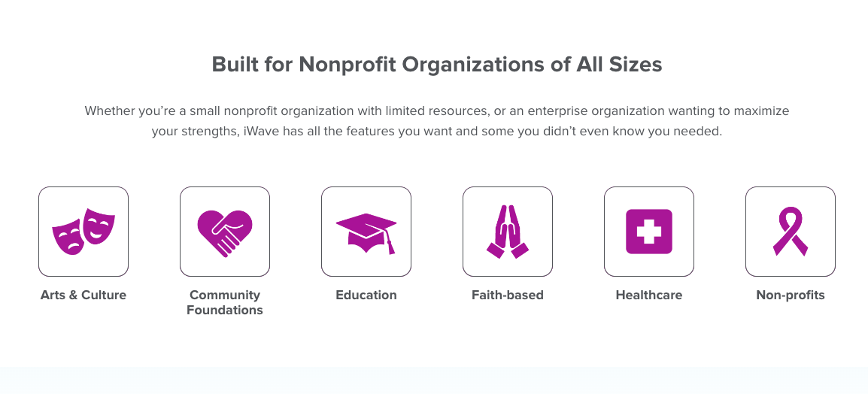Screen dimensions: 868x394
Task: Click the white plus inside Healthcare icon
Action: [649, 232]
